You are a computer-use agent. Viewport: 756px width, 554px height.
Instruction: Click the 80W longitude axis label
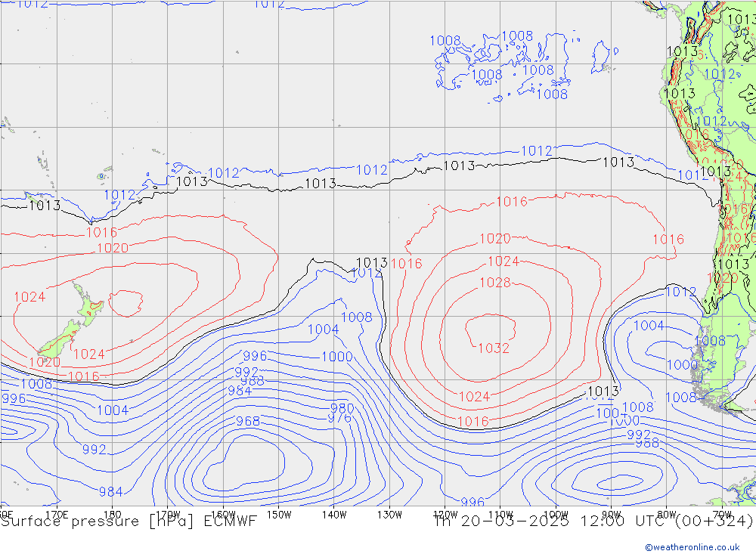point(667,515)
